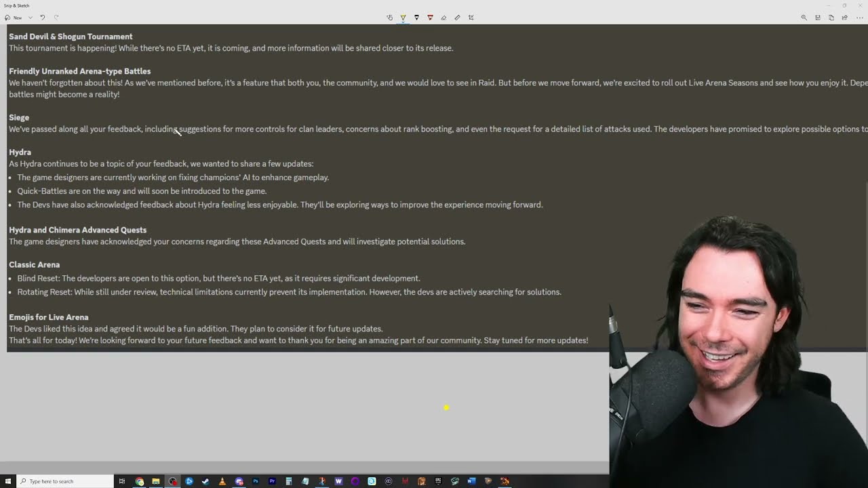868x488 pixels.
Task: Open Photoshop from the taskbar
Action: (x=256, y=481)
